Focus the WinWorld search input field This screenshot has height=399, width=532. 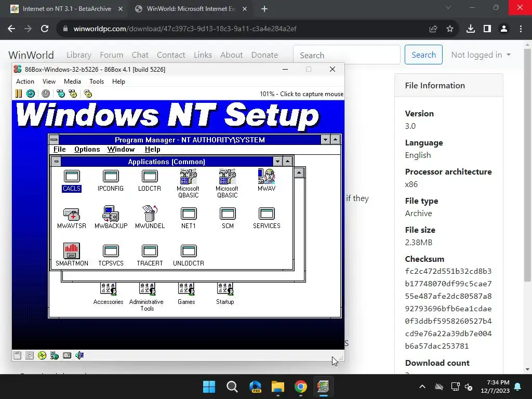coord(347,55)
